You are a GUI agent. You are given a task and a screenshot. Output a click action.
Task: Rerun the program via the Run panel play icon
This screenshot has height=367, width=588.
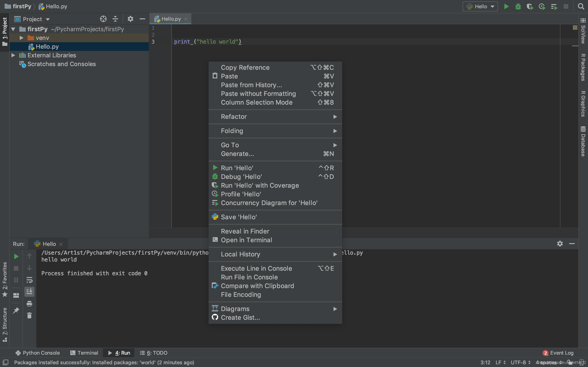(x=16, y=256)
